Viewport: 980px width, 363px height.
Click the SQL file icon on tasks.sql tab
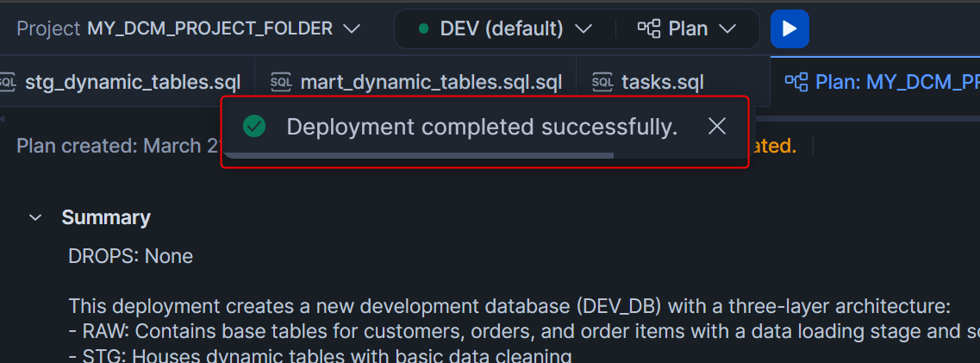(602, 82)
